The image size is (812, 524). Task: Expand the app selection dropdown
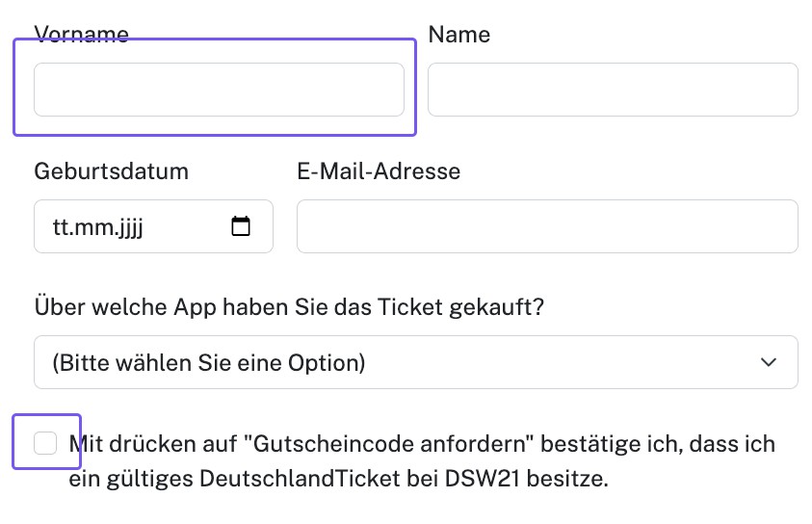tap(415, 362)
